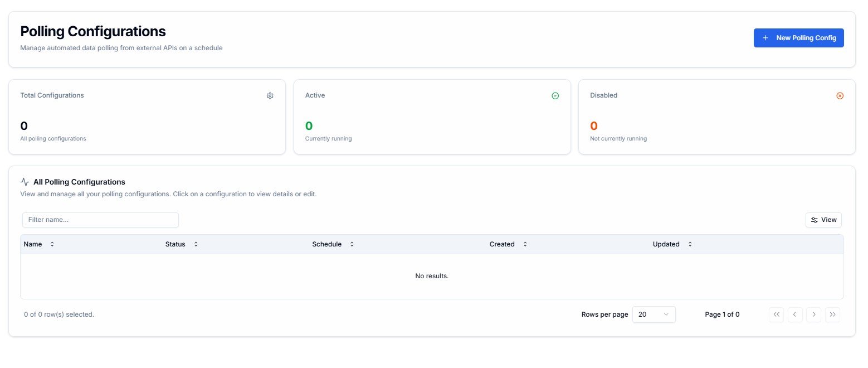Open the View column options button
Image resolution: width=868 pixels, height=368 pixels.
pos(823,220)
